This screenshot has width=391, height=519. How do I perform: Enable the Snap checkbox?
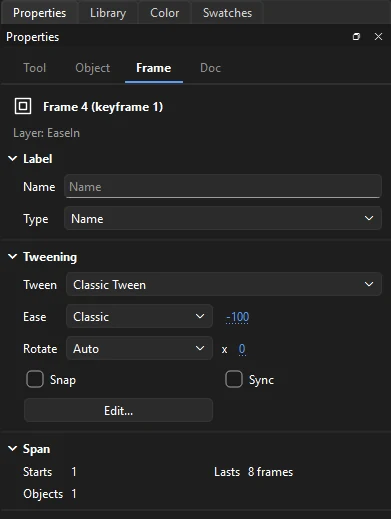click(35, 379)
